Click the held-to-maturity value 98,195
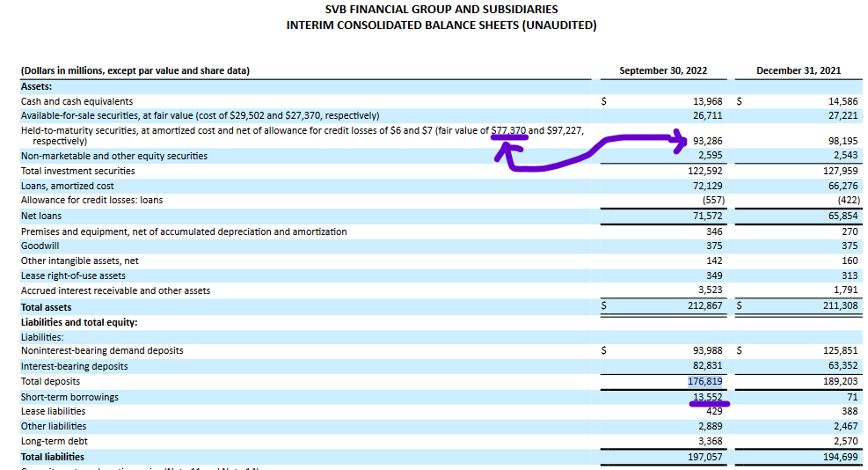 click(843, 142)
